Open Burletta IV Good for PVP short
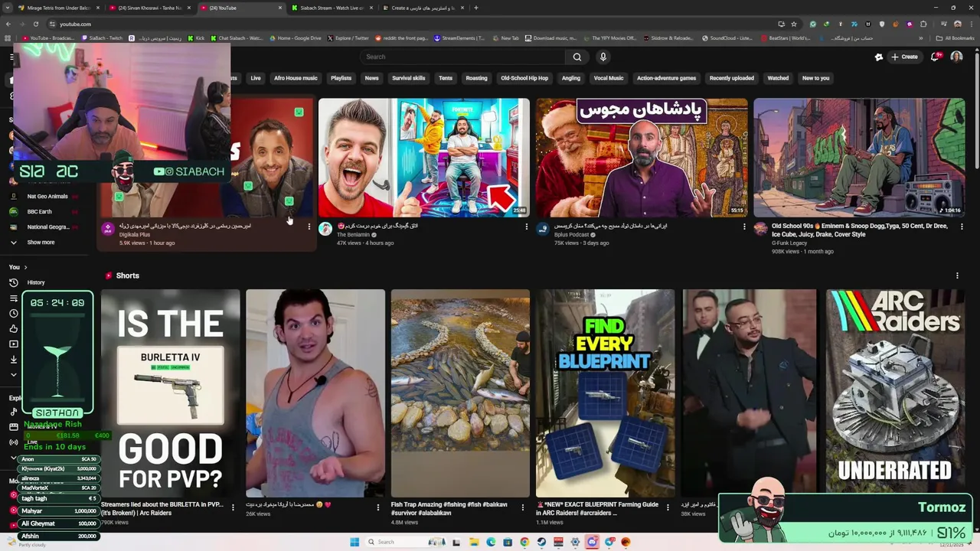This screenshot has height=551, width=980. tap(170, 393)
